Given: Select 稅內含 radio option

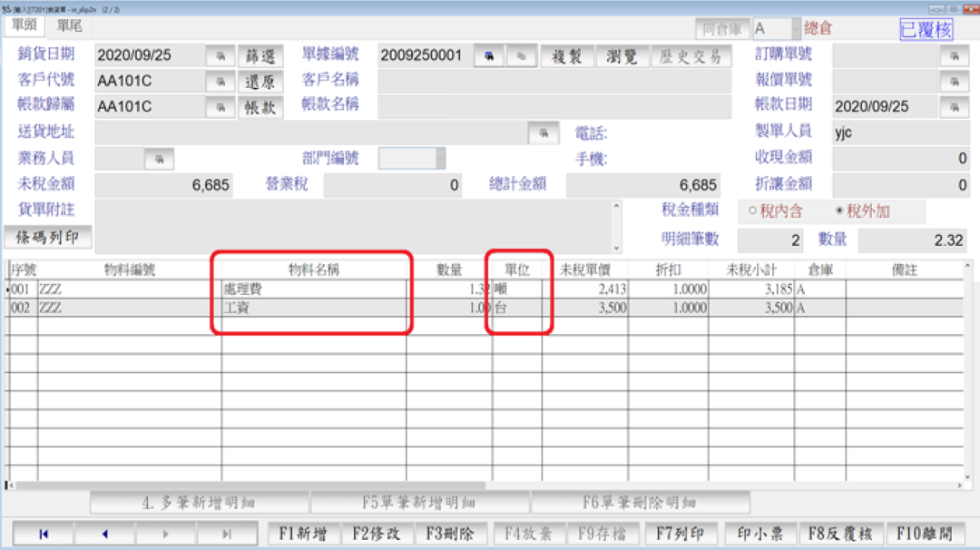Looking at the screenshot, I should coord(752,211).
